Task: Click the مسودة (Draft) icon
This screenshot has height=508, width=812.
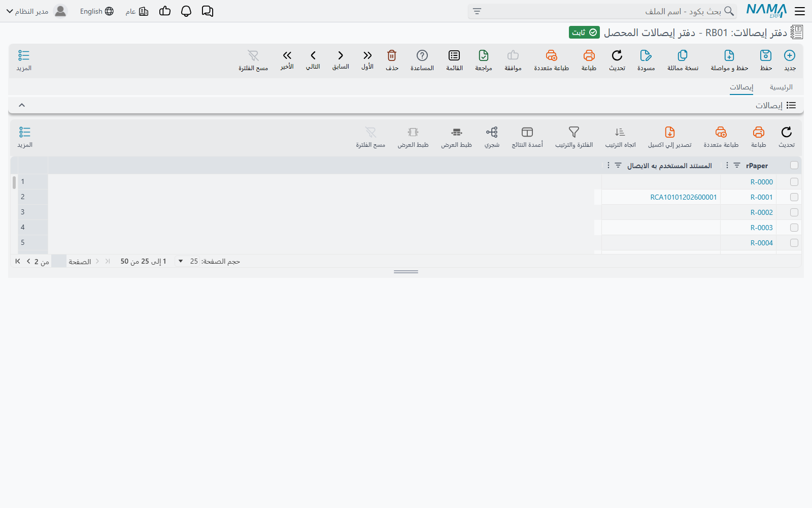Action: 646,55
